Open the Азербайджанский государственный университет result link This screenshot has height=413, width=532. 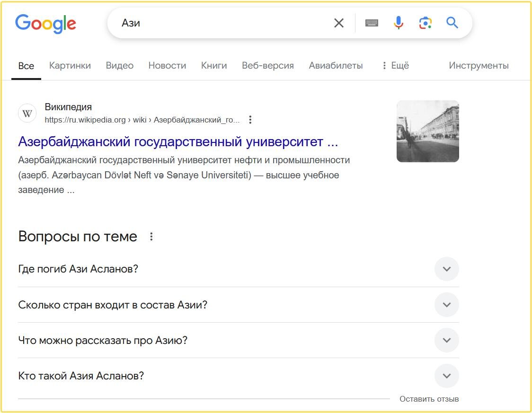pos(178,142)
